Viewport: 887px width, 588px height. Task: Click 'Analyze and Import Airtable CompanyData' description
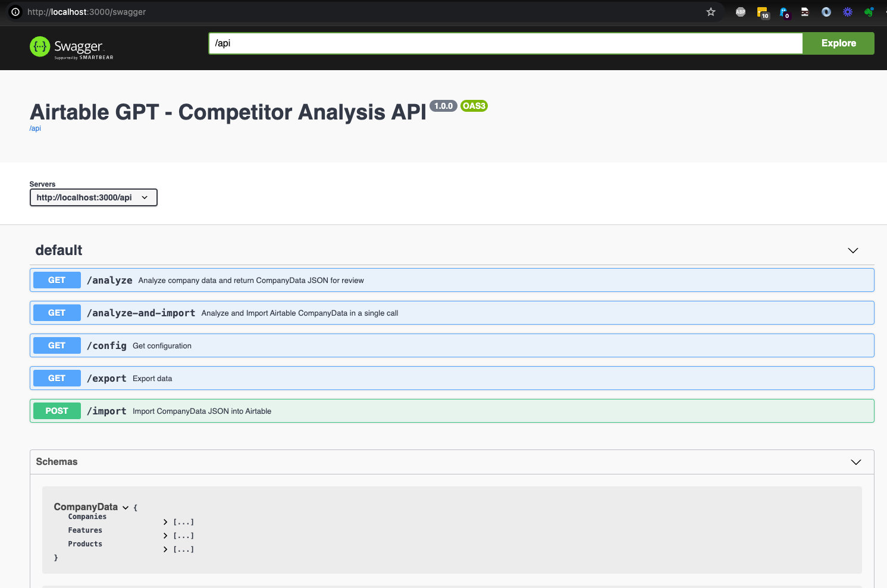[300, 313]
